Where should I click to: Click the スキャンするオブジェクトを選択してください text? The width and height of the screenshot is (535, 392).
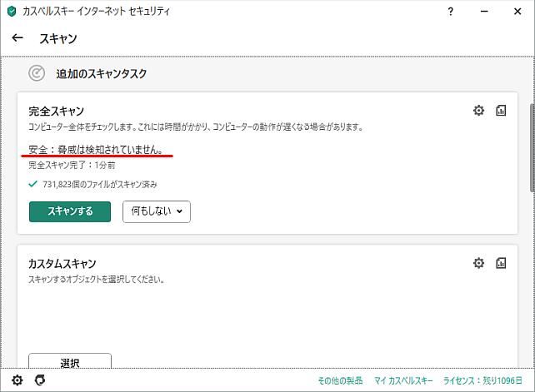click(96, 280)
